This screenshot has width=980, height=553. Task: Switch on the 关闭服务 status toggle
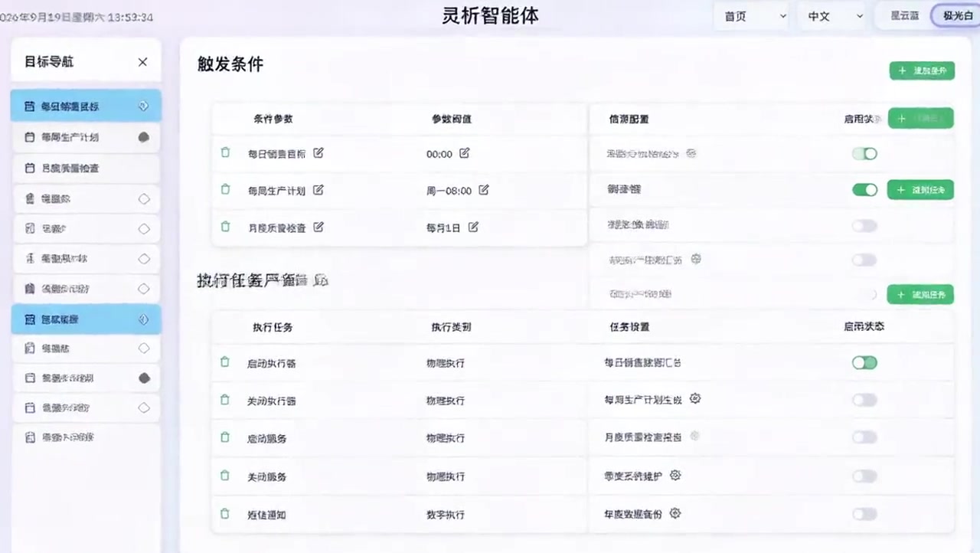click(x=864, y=476)
